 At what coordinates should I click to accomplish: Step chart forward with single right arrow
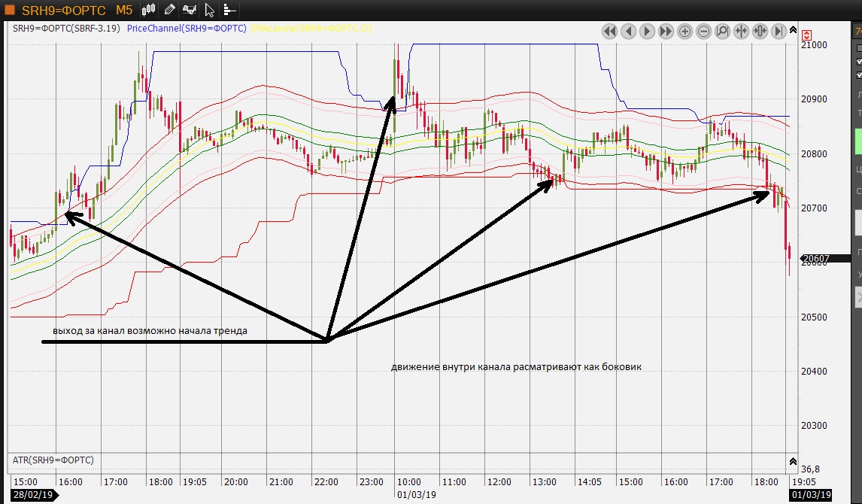click(647, 31)
